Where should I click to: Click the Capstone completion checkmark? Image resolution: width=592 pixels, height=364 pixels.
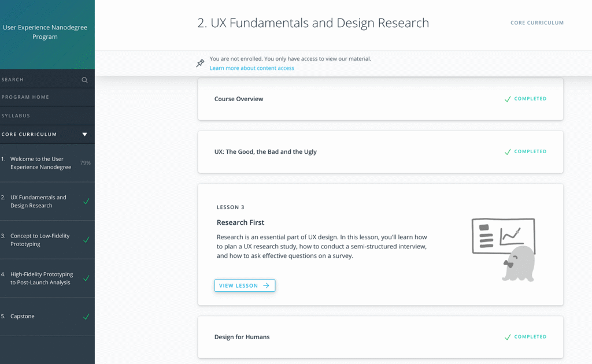coord(86,317)
